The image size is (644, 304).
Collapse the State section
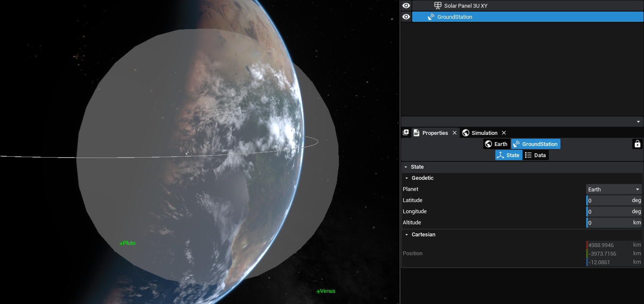click(x=406, y=167)
